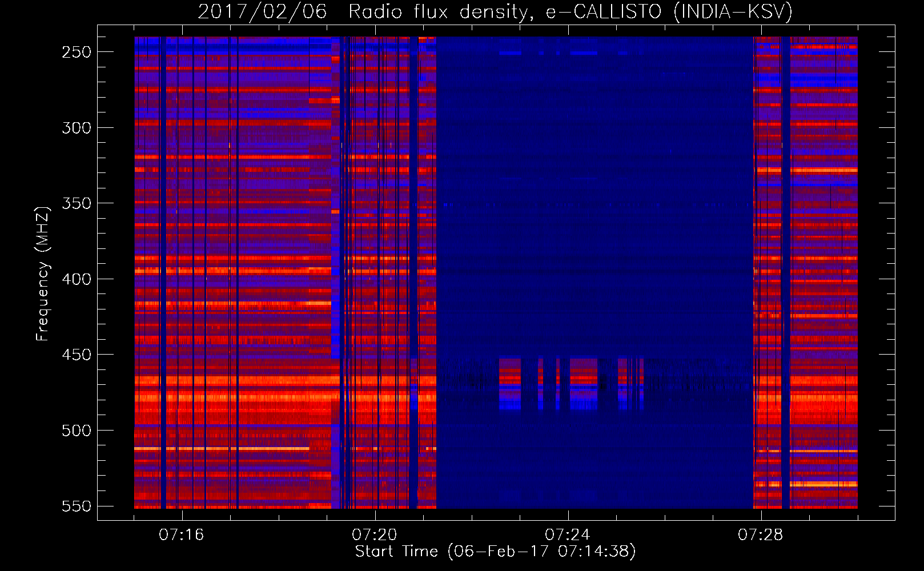Click the 300 frequency tick label

coord(77,128)
